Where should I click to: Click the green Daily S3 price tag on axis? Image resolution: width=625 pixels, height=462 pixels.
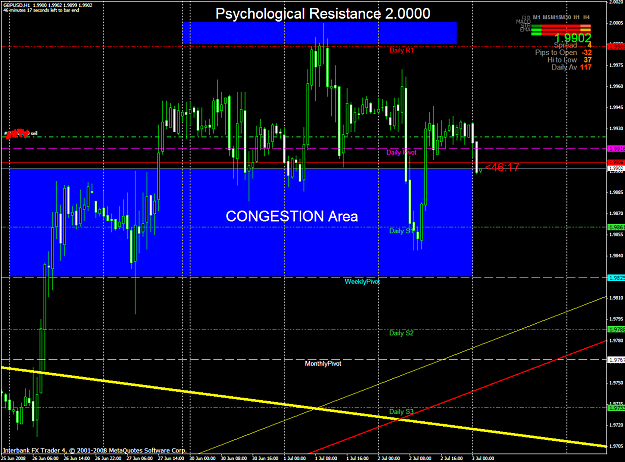616,408
